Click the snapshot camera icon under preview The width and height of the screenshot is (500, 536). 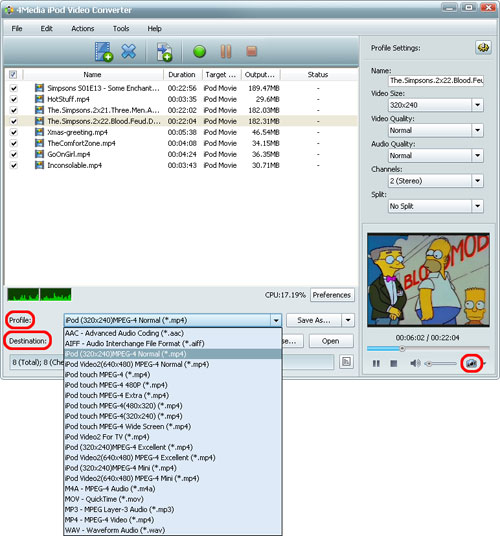coord(471,363)
